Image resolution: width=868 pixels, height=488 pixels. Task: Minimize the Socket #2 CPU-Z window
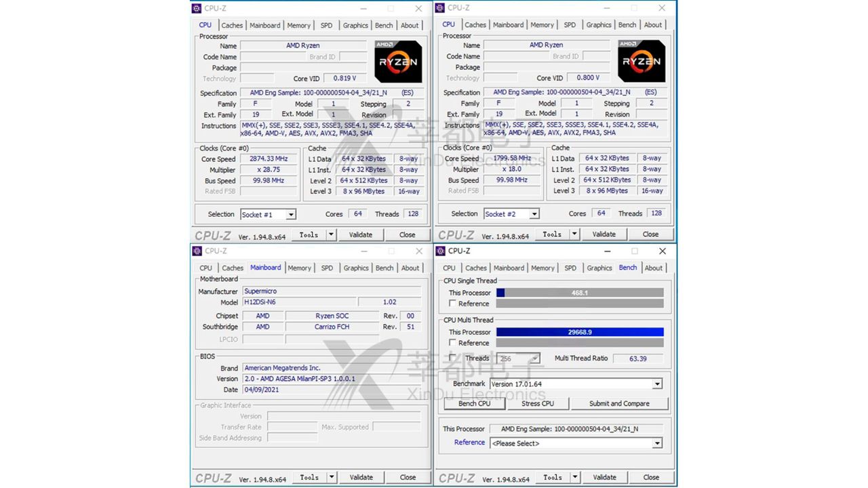606,7
